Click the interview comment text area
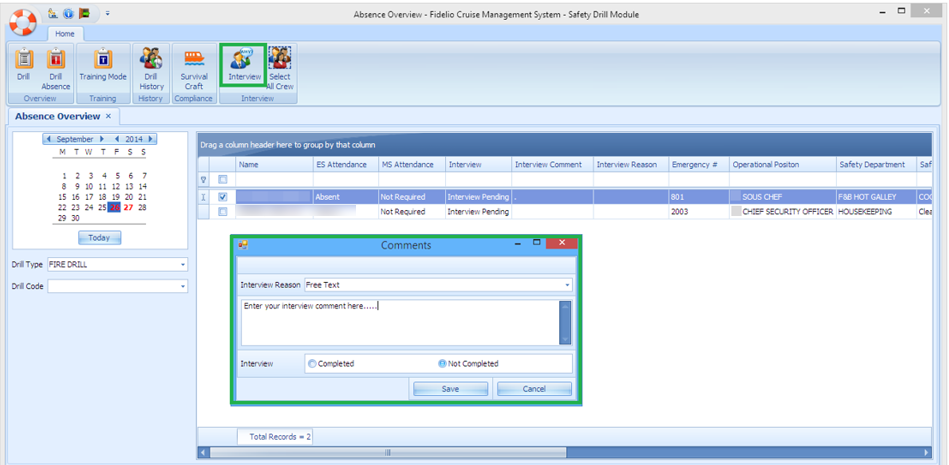Image resolution: width=949 pixels, height=465 pixels. [399, 322]
